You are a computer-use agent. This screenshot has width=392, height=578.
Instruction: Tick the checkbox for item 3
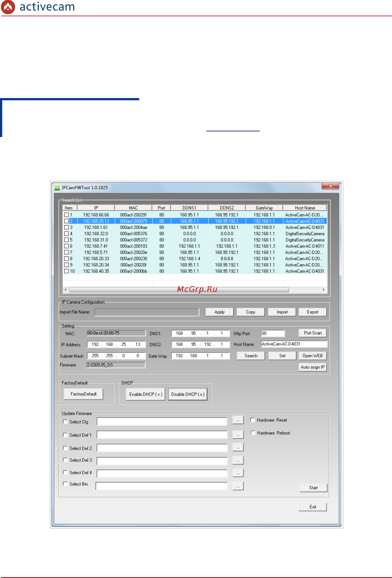[x=66, y=227]
